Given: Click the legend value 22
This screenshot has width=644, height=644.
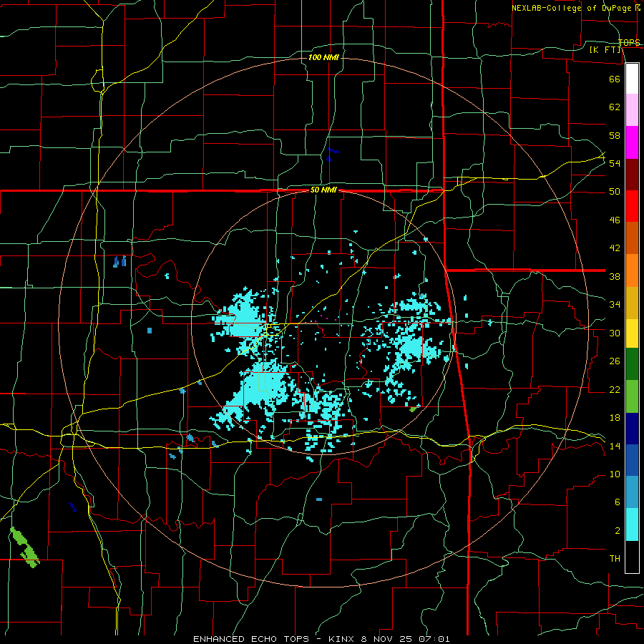Looking at the screenshot, I should tap(615, 389).
